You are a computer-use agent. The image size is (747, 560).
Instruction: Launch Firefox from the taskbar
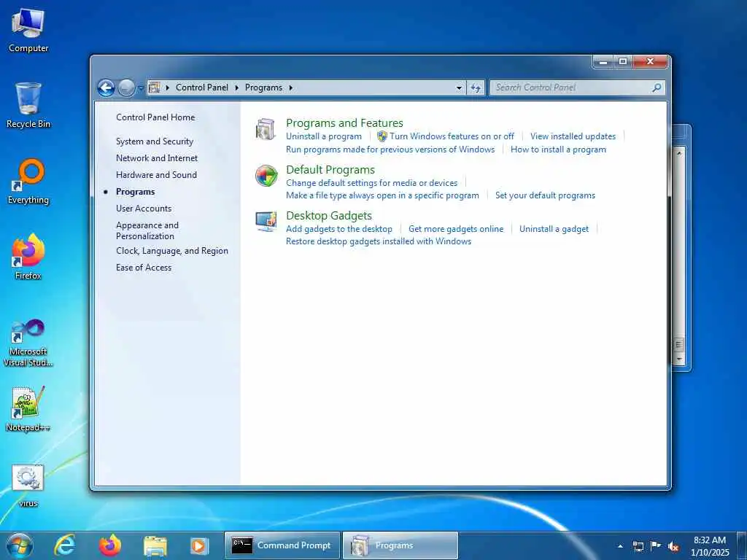[110, 545]
